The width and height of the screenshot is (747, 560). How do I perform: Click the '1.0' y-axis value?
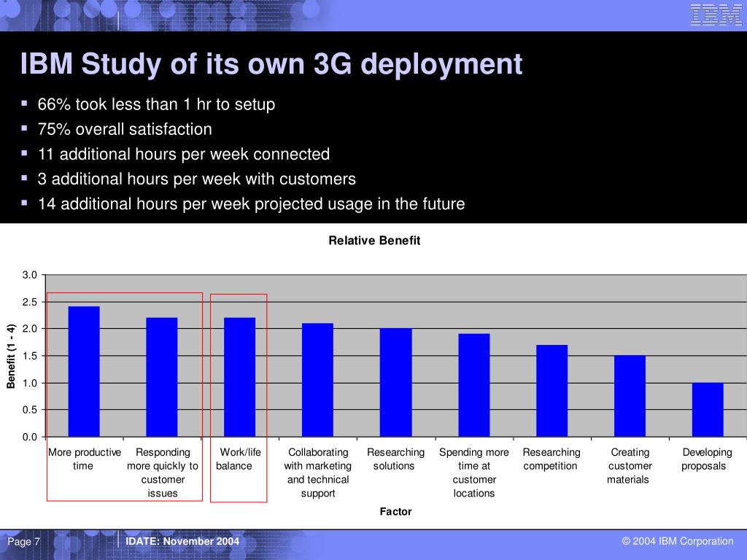pos(29,383)
